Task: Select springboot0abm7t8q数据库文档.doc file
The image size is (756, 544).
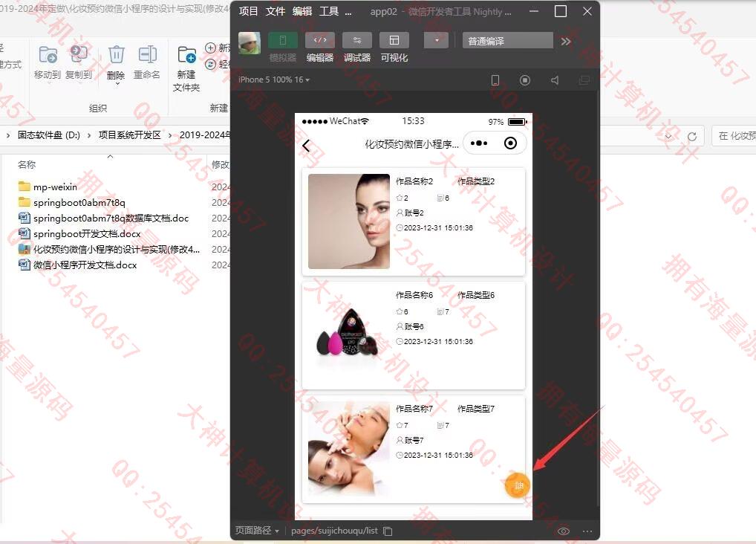Action: (111, 218)
